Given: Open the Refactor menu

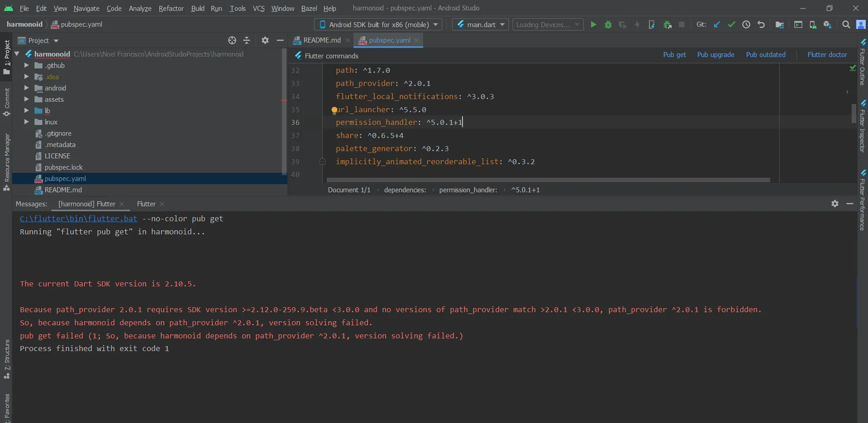Looking at the screenshot, I should [x=171, y=8].
